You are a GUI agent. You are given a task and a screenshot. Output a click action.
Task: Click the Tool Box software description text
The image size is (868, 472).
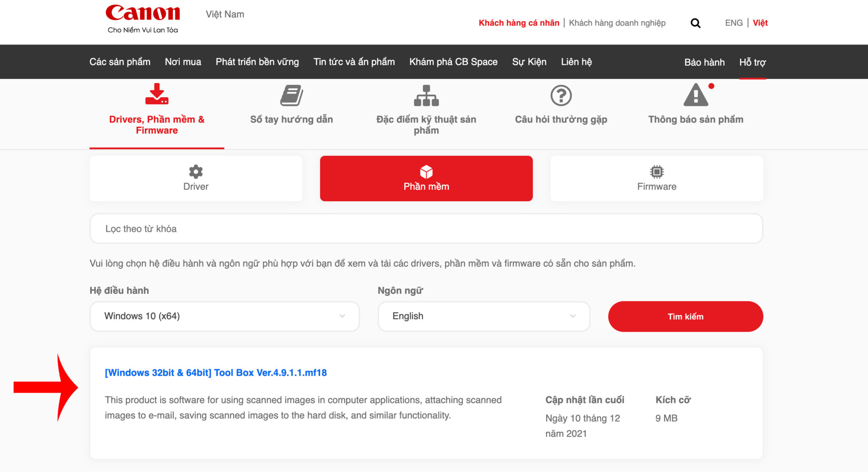coord(303,408)
